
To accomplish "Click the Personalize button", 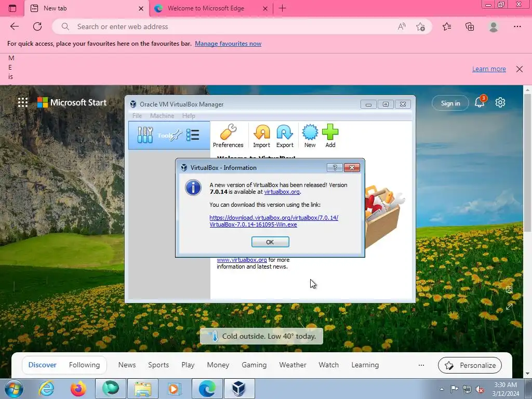I will [x=470, y=365].
